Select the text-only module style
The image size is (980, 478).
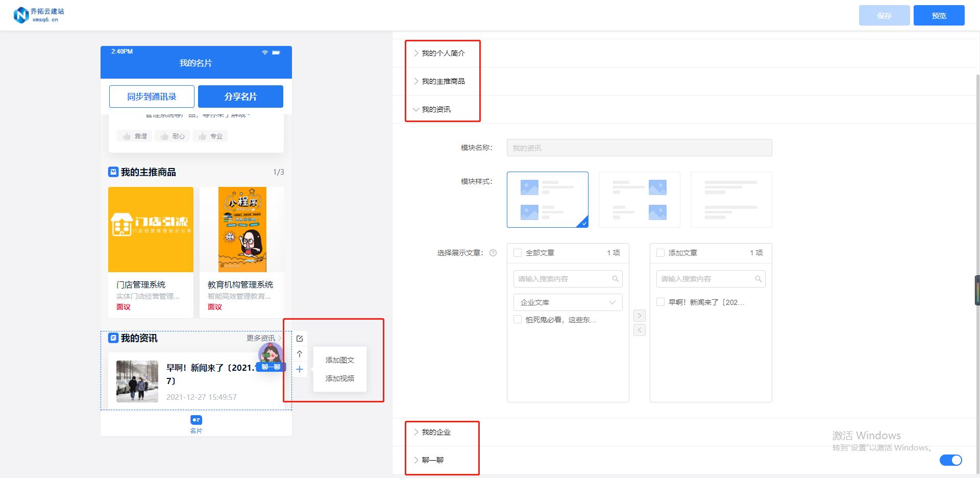[x=731, y=200]
